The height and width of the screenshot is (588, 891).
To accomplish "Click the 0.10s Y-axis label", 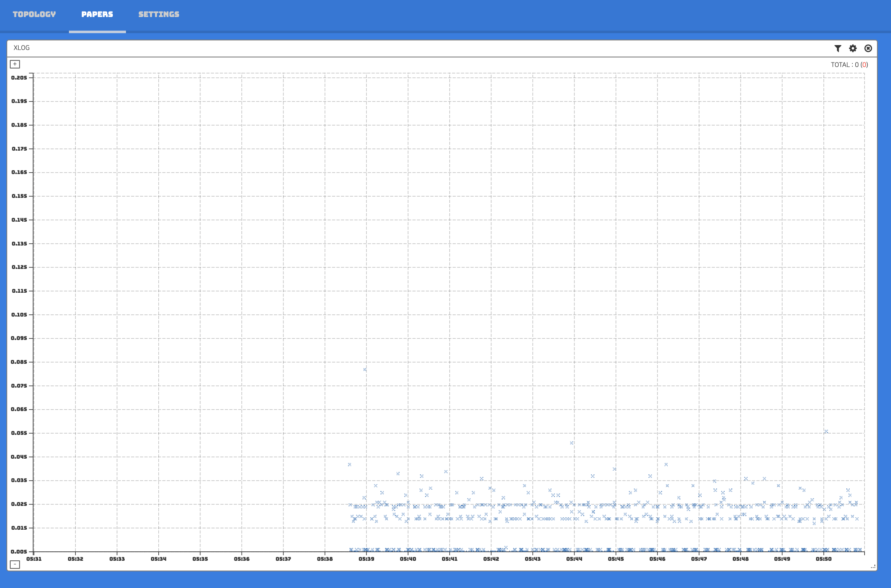I will pos(19,315).
